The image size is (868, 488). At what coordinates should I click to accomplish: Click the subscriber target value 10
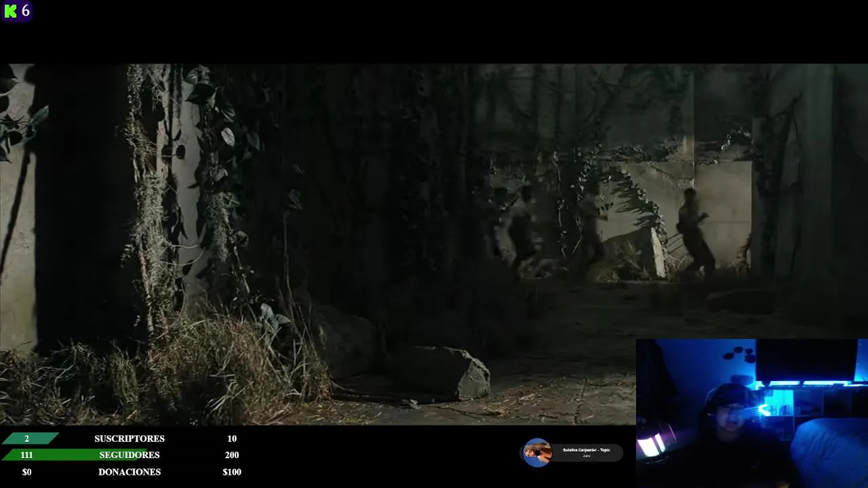[x=232, y=439]
